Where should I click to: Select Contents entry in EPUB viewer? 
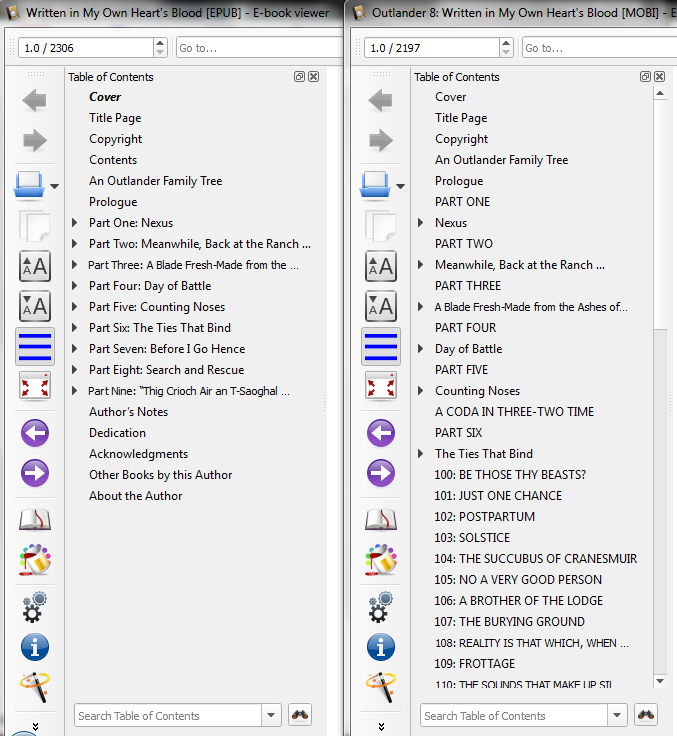tap(113, 160)
